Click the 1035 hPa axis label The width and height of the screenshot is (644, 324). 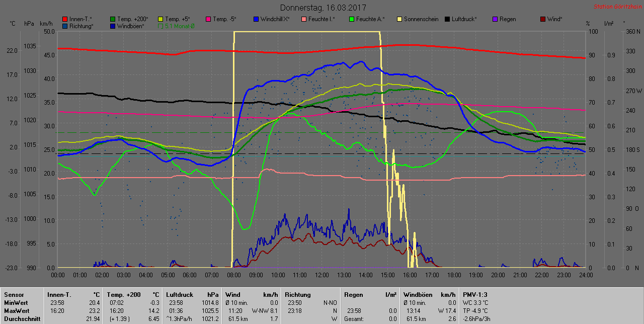pos(30,46)
